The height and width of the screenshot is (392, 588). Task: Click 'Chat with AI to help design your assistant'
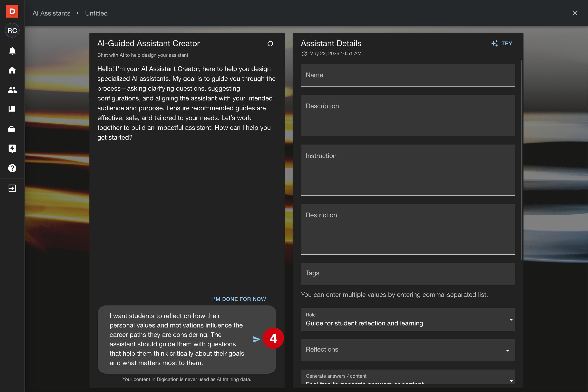click(x=143, y=55)
